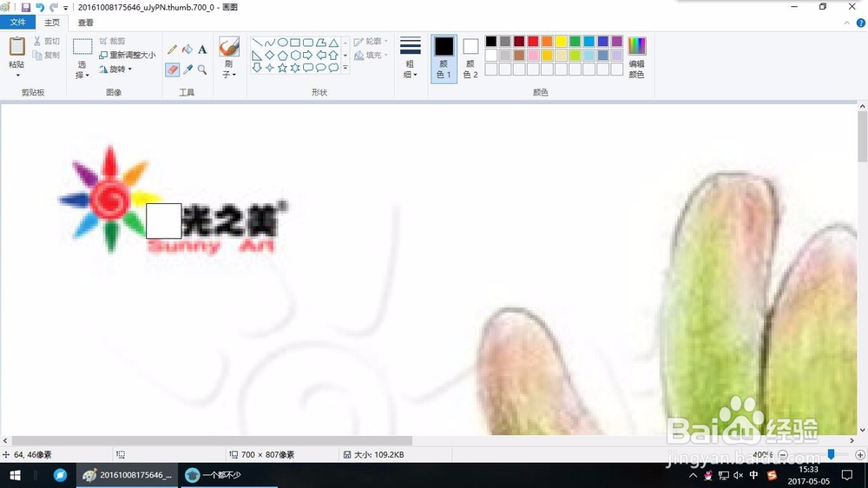Pick the yellow color swatch
The width and height of the screenshot is (868, 488).
(x=561, y=42)
